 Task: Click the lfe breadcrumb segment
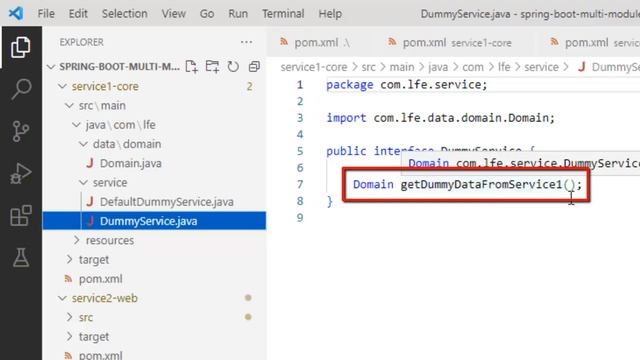(504, 67)
